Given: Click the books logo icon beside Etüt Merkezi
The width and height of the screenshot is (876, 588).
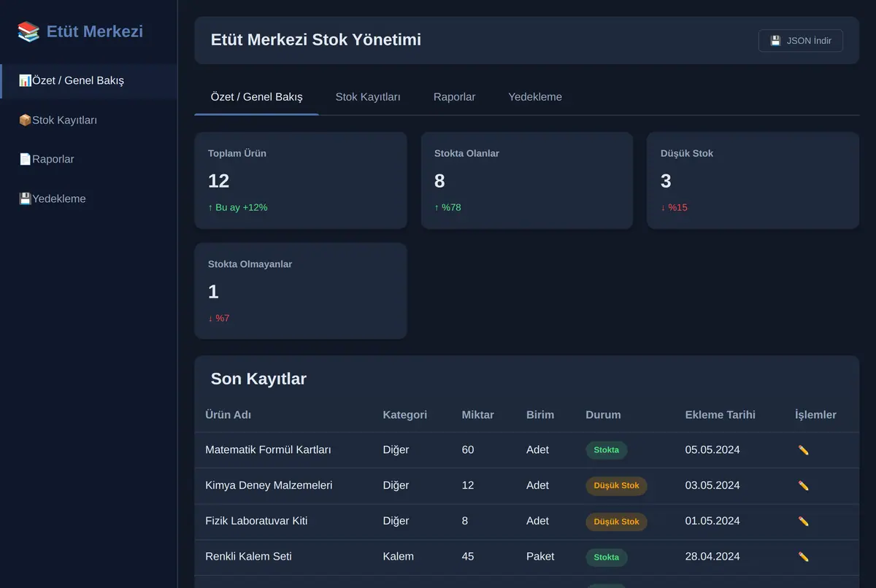Looking at the screenshot, I should [x=28, y=31].
